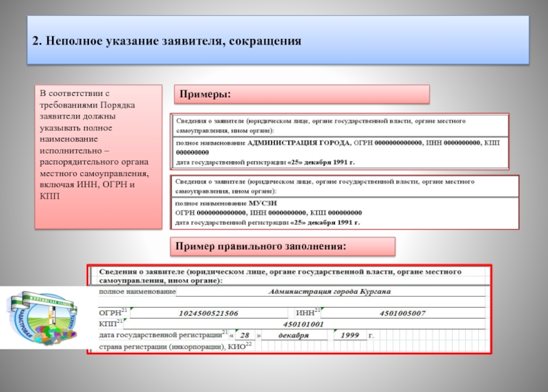Click the registration year field '1999'
Viewport: 548px width, 392px height.
tap(349, 335)
